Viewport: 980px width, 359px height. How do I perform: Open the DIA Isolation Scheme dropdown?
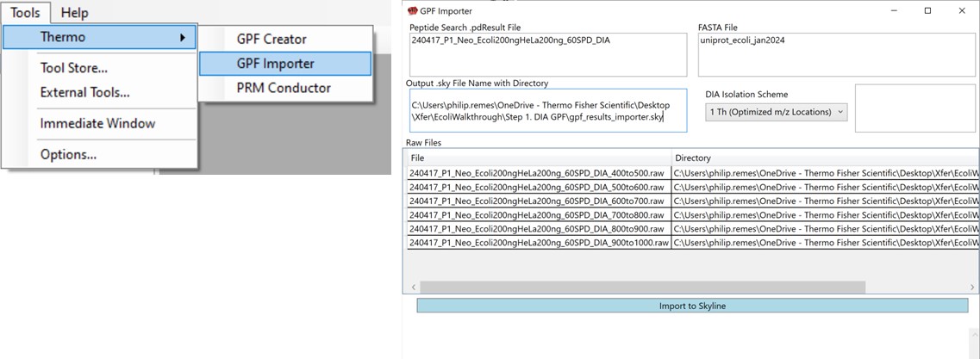777,113
